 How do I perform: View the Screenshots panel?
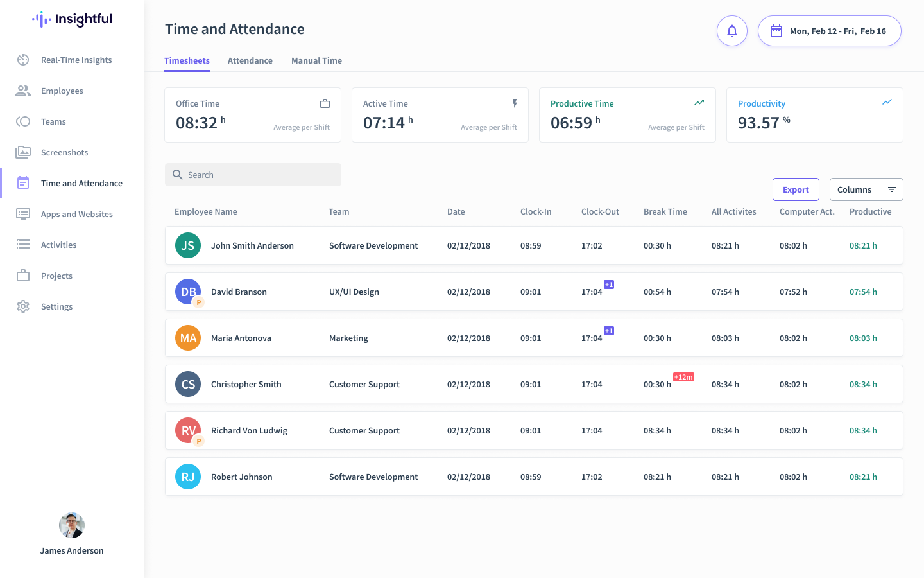(x=64, y=152)
